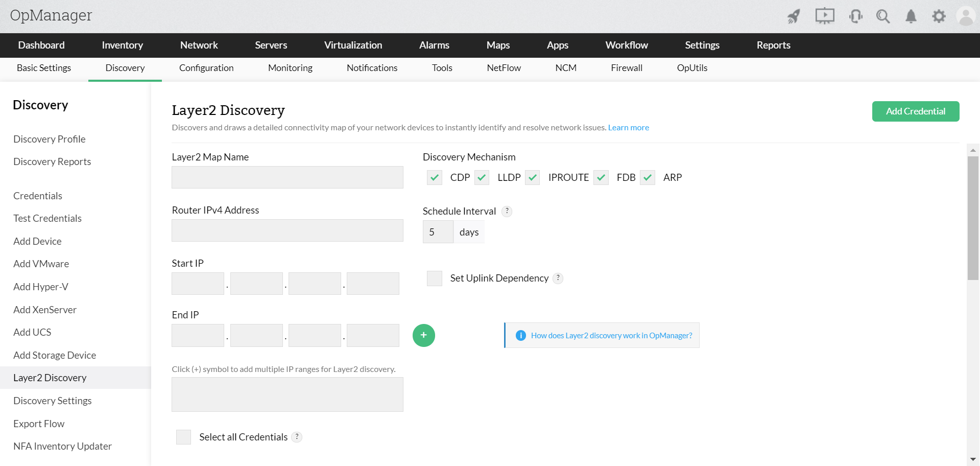Screen dimensions: 980x466
Task: Switch to the Monitoring settings tab
Action: point(290,68)
